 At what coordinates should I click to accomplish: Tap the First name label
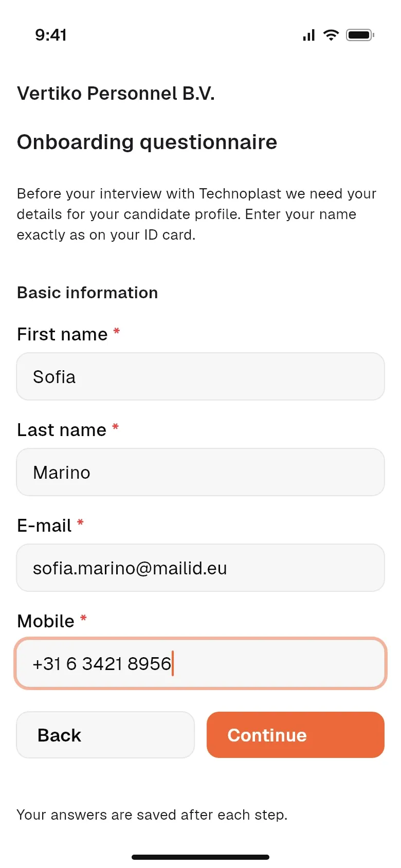[x=62, y=334]
